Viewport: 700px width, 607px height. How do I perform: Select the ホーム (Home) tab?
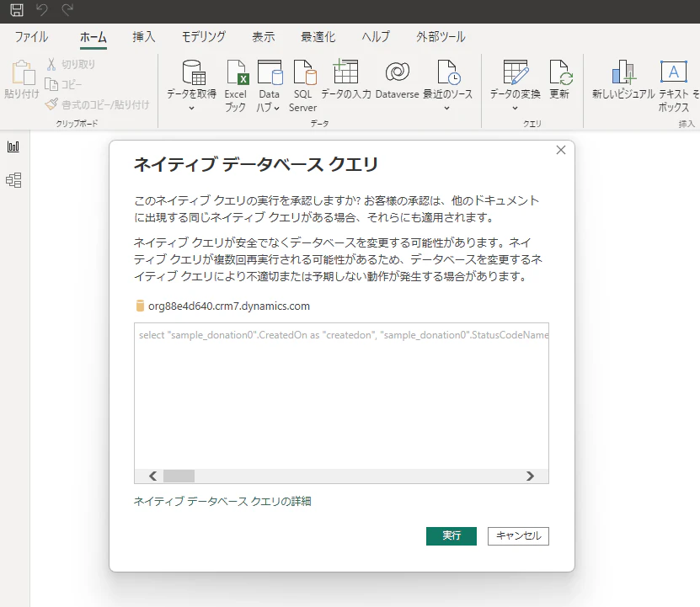pos(94,36)
